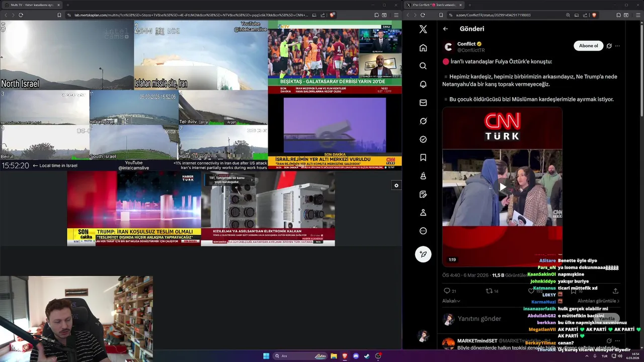The height and width of the screenshot is (362, 644).
Task: Open X messages envelope icon
Action: (x=423, y=103)
